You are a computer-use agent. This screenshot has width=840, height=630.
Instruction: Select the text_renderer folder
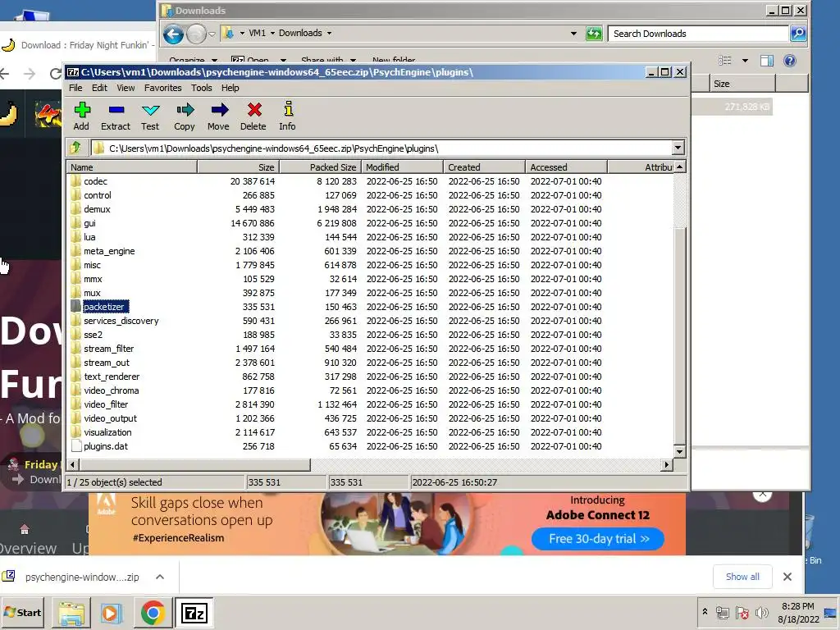112,376
